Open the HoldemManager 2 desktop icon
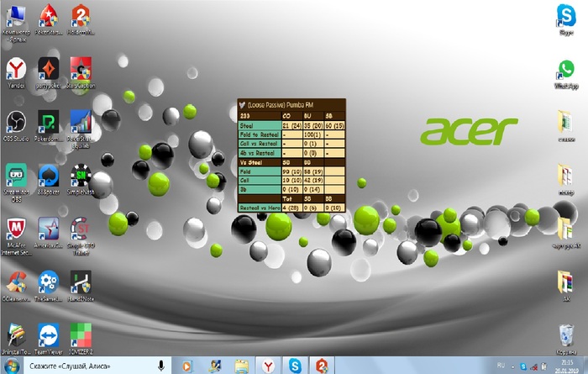The image size is (588, 374). pos(81,19)
